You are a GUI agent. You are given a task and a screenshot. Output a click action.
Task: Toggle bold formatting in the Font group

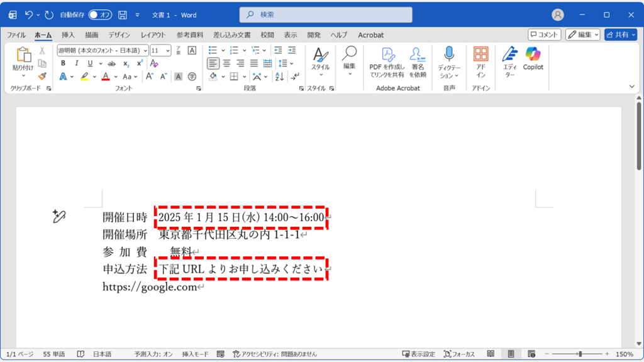click(x=64, y=63)
